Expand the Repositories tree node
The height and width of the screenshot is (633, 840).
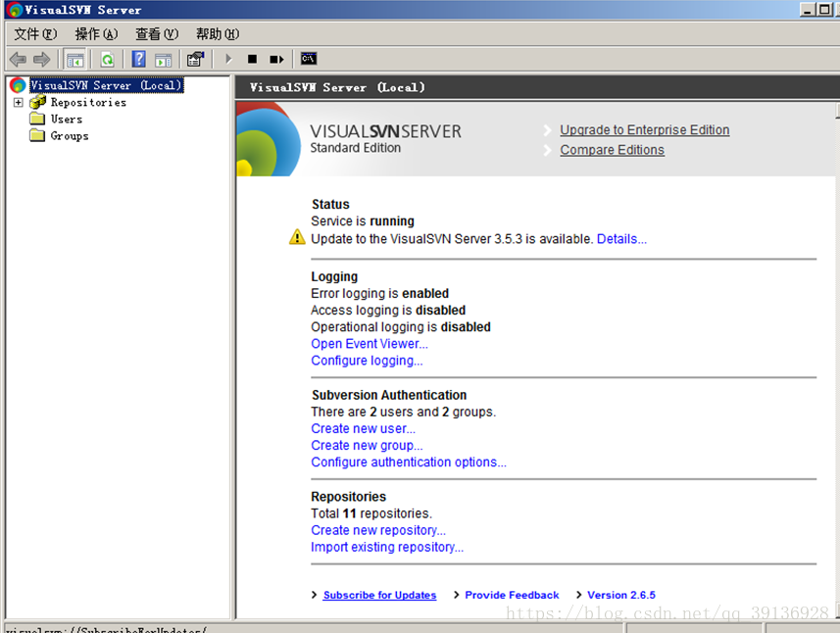(x=19, y=102)
